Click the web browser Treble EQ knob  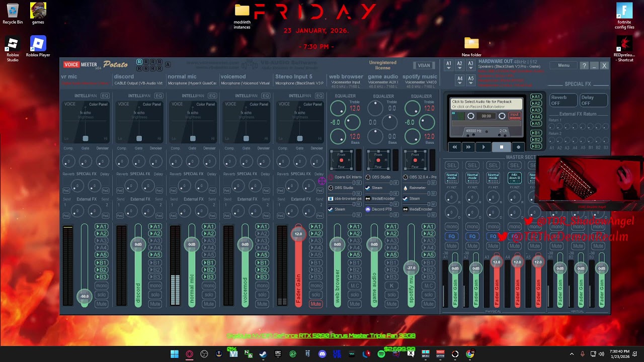pos(338,108)
